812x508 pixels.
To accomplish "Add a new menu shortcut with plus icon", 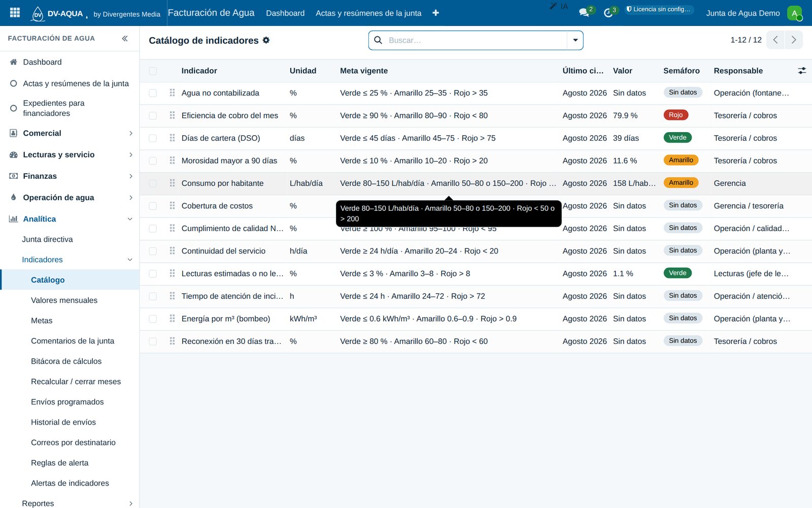I will click(435, 13).
